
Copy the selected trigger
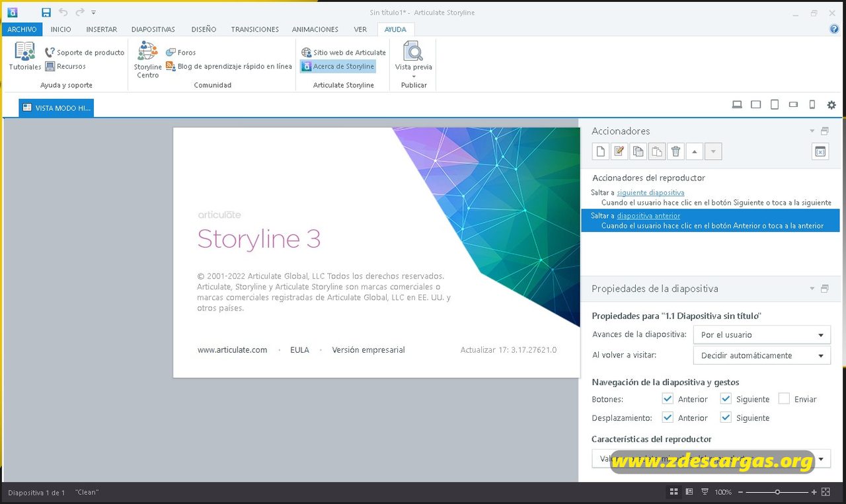tap(638, 151)
